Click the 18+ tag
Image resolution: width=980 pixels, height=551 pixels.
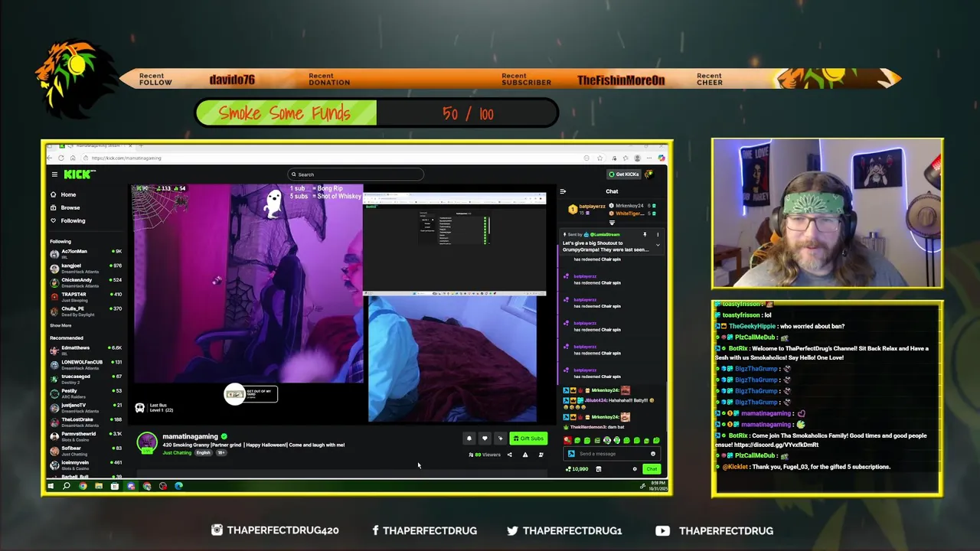221,453
